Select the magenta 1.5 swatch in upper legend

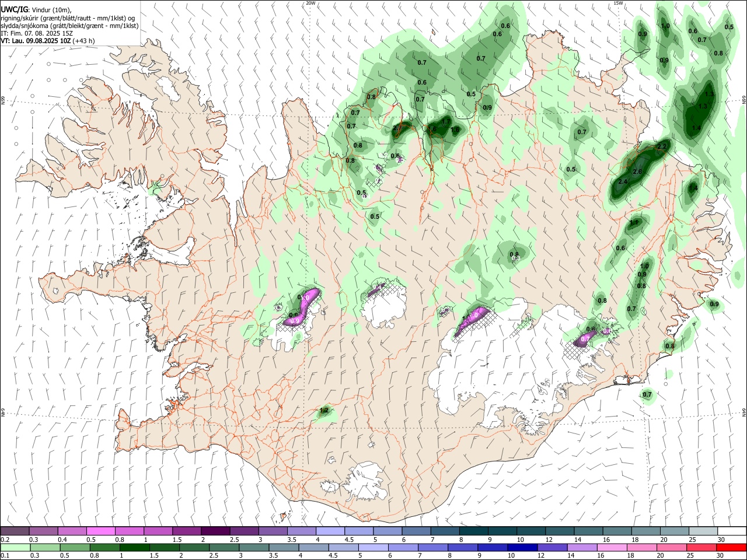187,531
